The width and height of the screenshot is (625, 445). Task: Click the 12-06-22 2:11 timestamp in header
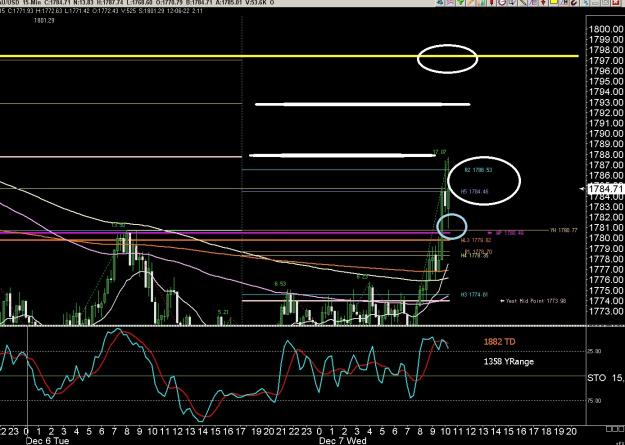point(185,11)
